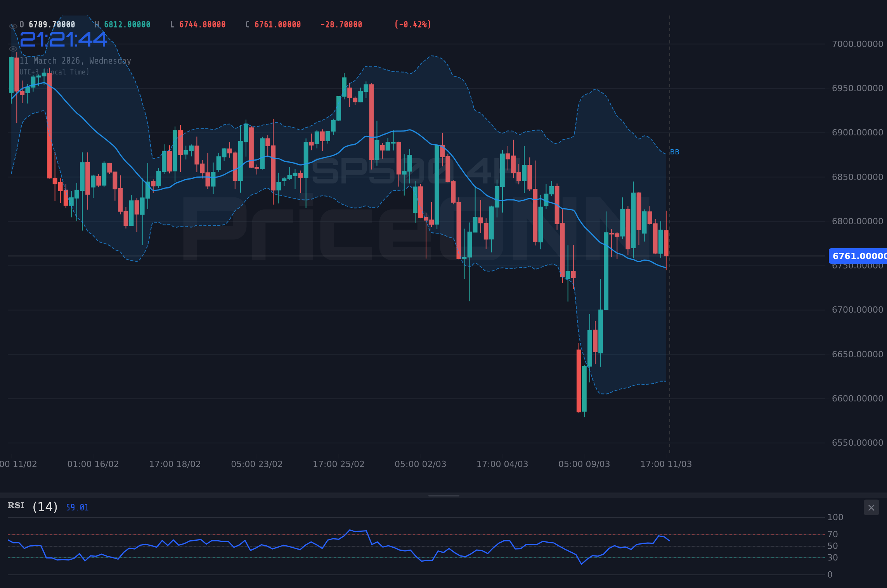Click the RSI indicator title
The image size is (887, 588).
(16, 505)
